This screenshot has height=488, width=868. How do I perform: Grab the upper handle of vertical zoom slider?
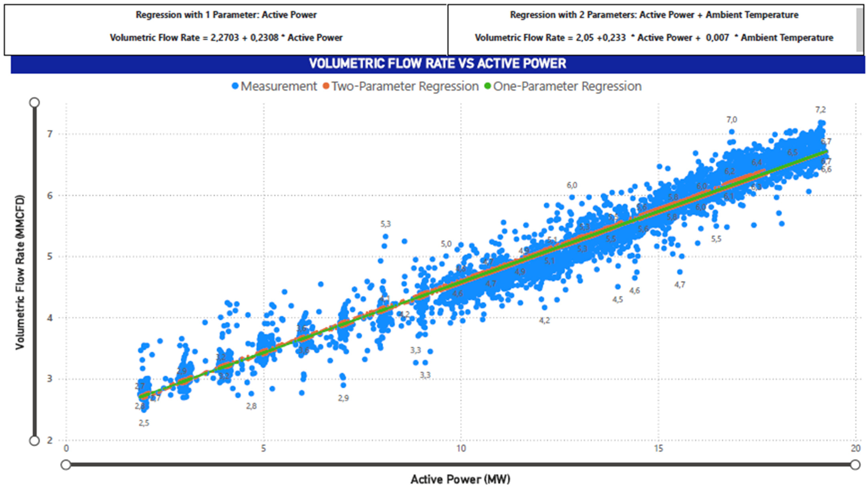coord(34,102)
